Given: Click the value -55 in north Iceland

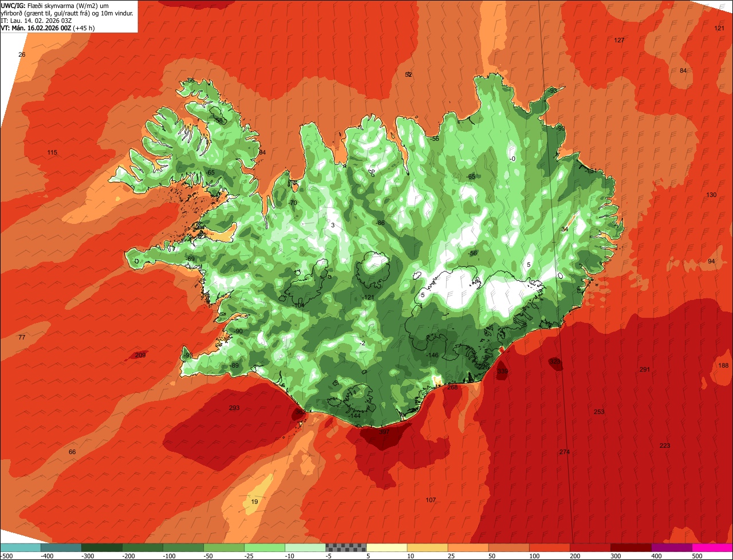Looking at the screenshot, I should (435, 139).
